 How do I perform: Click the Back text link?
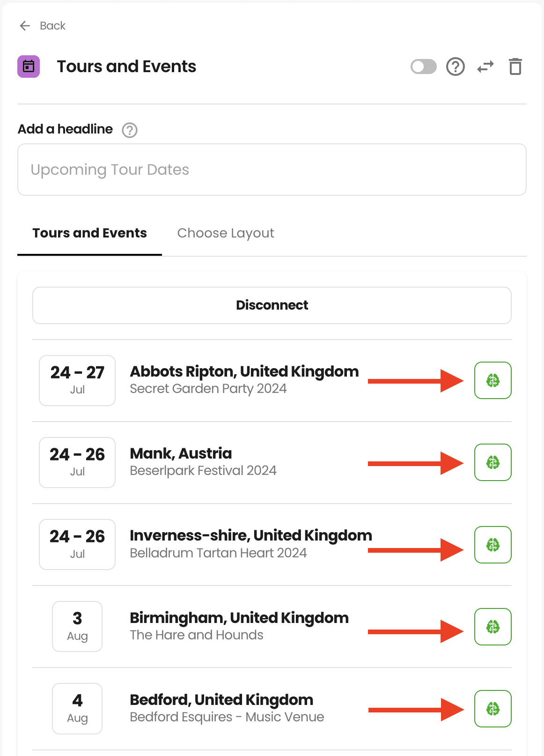pos(53,26)
